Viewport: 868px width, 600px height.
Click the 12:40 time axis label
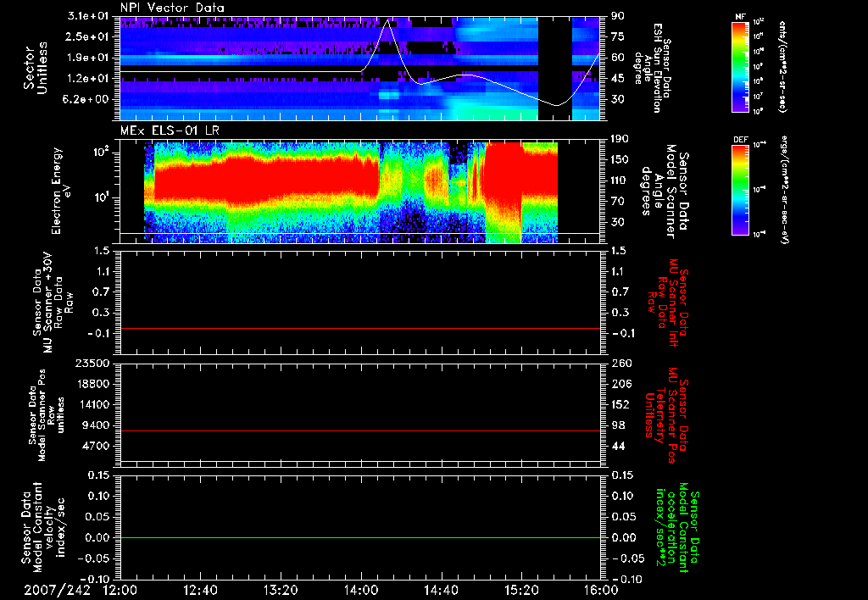coord(200,590)
